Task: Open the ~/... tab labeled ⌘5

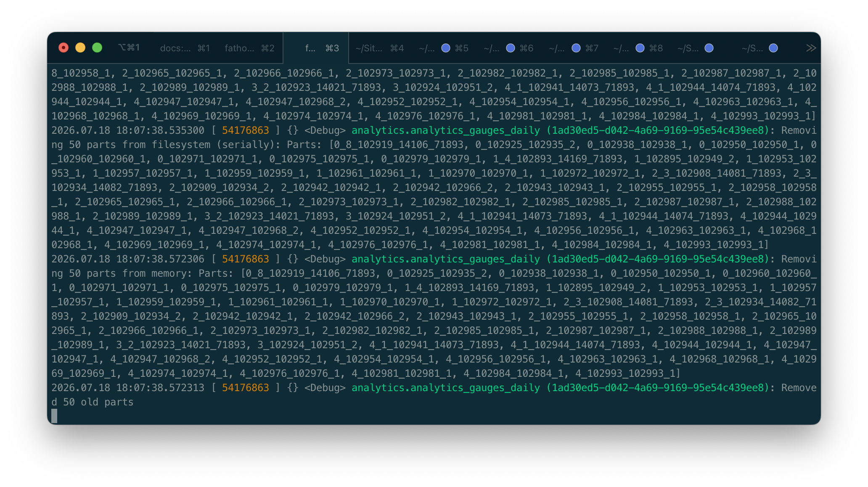Action: point(444,48)
